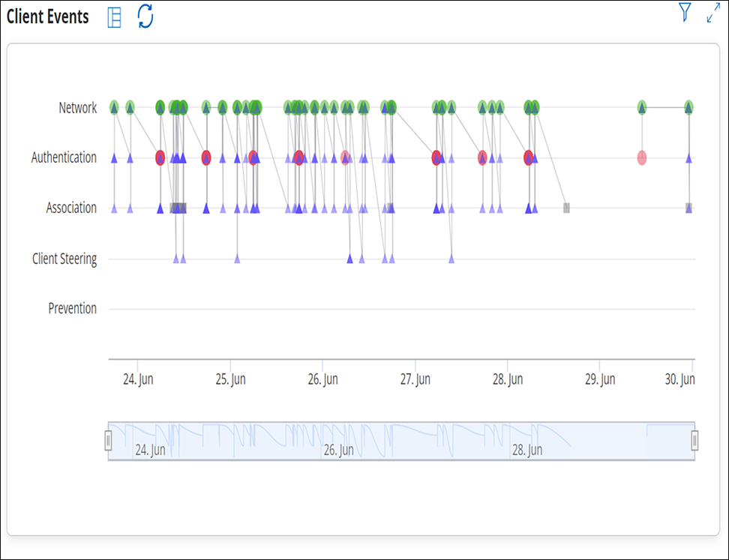Open the table view icon beside Client Events
Screen dimensions: 729x560
[x=114, y=18]
